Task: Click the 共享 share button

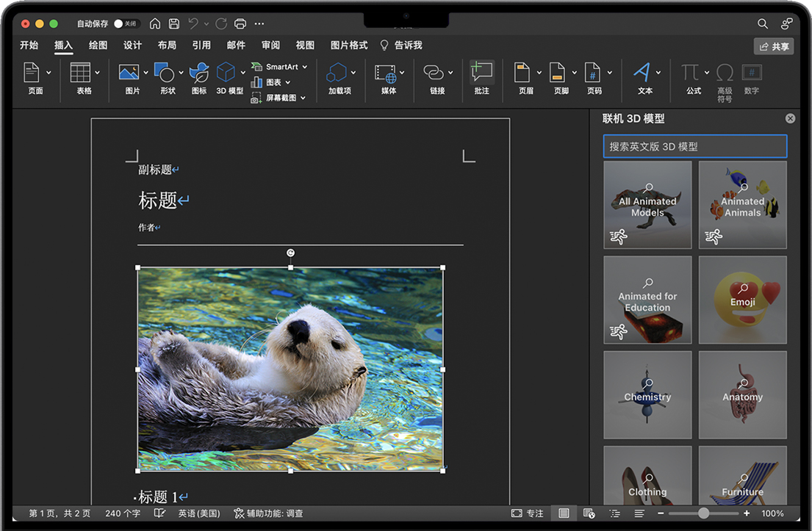Action: click(x=773, y=46)
